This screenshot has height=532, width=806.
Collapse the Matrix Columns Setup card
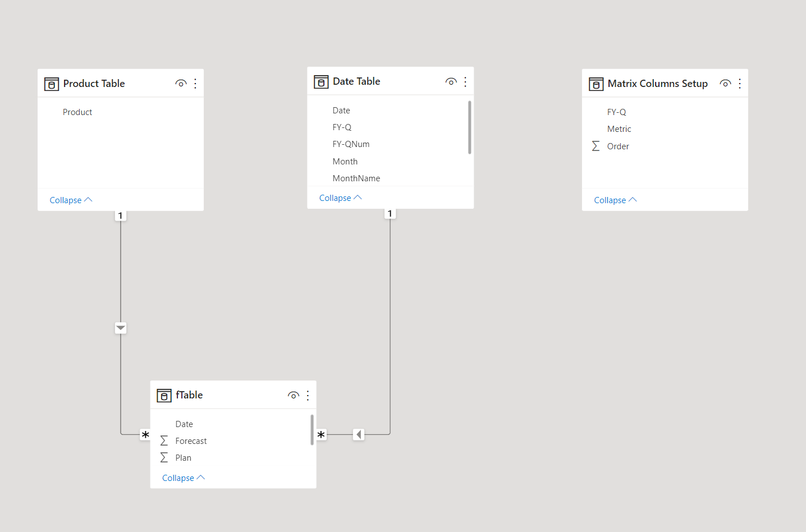click(x=615, y=200)
